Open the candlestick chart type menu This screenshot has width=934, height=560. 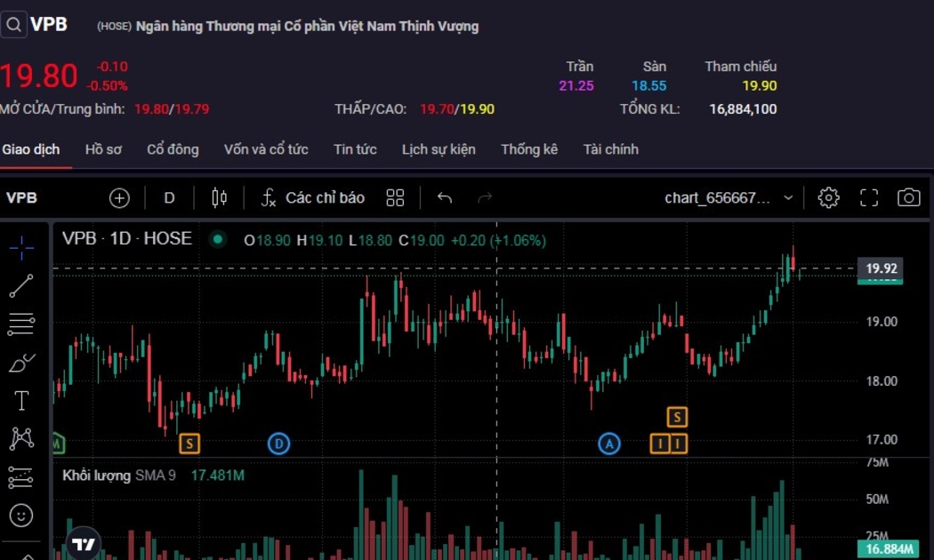pyautogui.click(x=219, y=198)
